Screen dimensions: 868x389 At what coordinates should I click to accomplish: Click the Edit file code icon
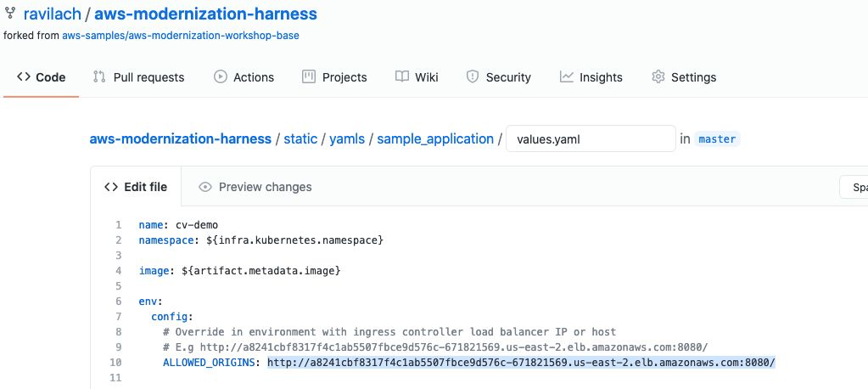click(110, 187)
